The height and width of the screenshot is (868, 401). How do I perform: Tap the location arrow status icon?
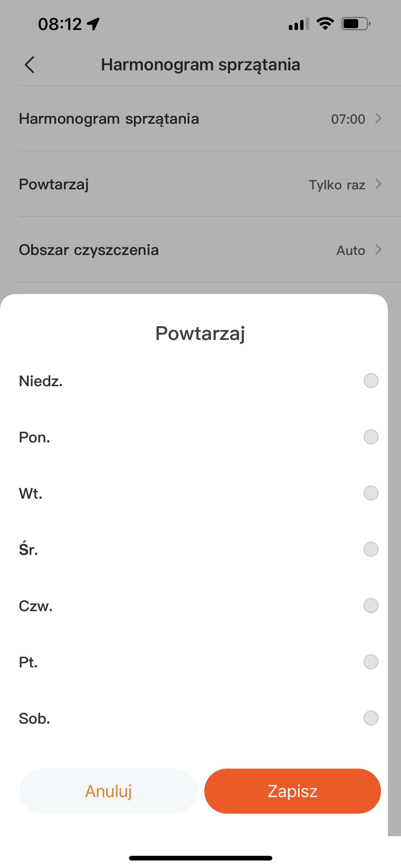(x=93, y=24)
